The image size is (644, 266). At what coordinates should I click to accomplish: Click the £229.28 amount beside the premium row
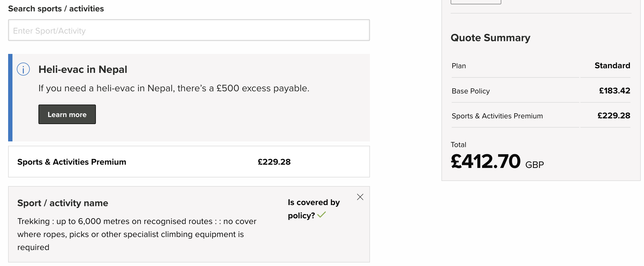pos(274,162)
